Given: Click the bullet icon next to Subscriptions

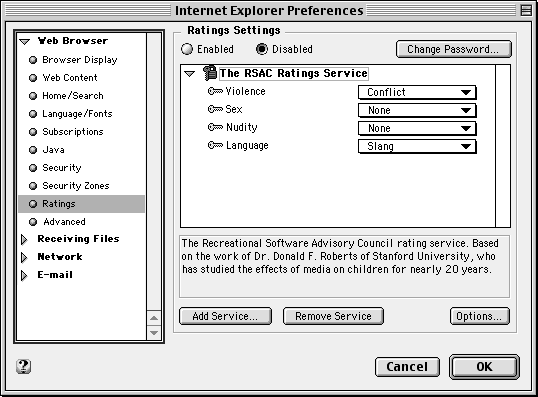Looking at the screenshot, I should (x=33, y=132).
